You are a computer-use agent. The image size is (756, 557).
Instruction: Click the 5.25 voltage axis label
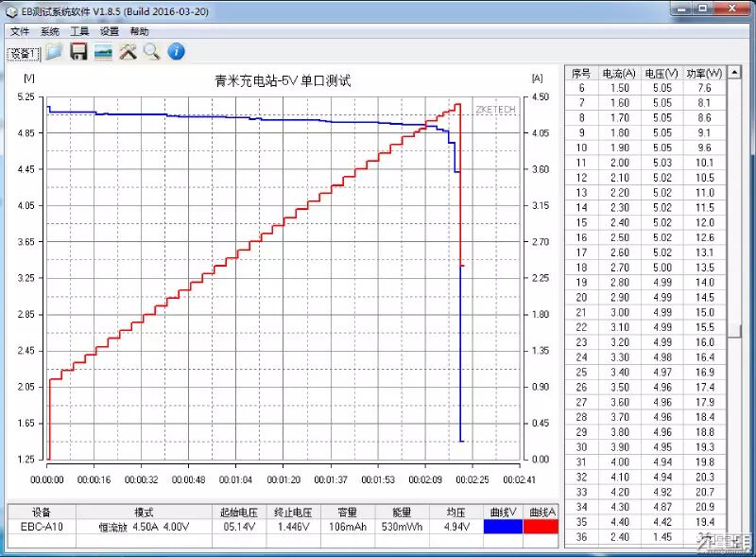point(26,97)
